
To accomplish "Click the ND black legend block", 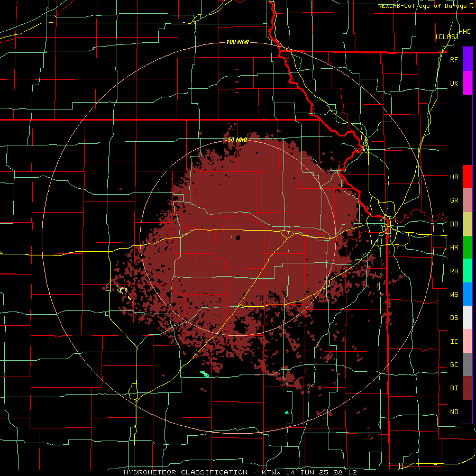I will tap(467, 411).
